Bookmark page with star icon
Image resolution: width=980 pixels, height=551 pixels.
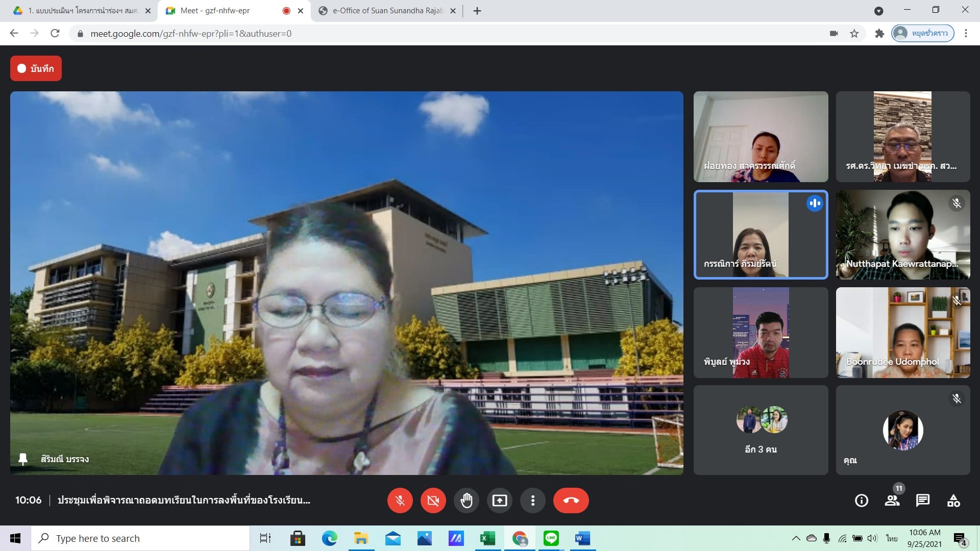pos(854,34)
